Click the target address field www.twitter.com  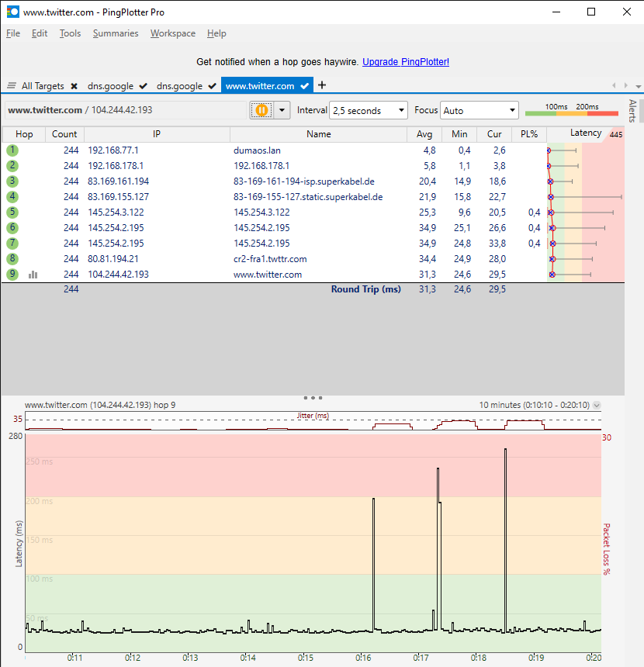126,110
